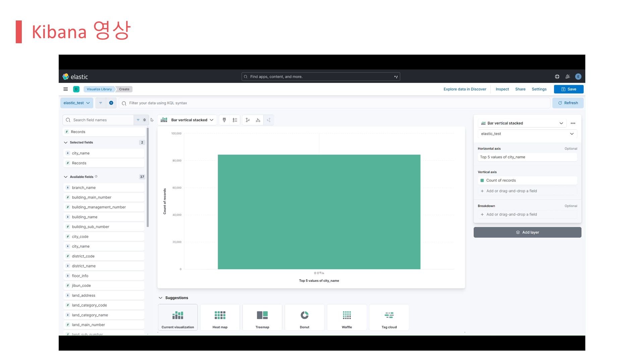Click Explore data in Discover link
The image size is (644, 362).
465,89
